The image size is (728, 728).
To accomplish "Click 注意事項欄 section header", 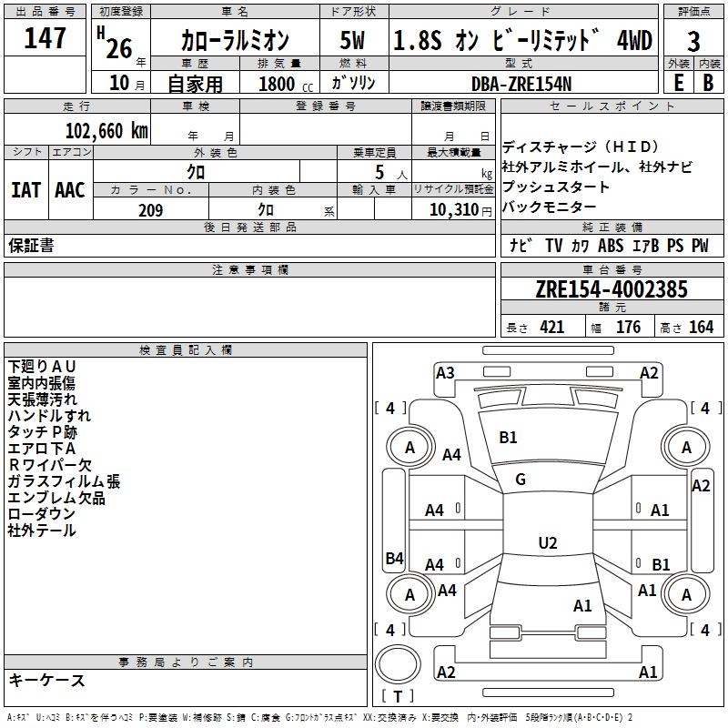I will (249, 269).
